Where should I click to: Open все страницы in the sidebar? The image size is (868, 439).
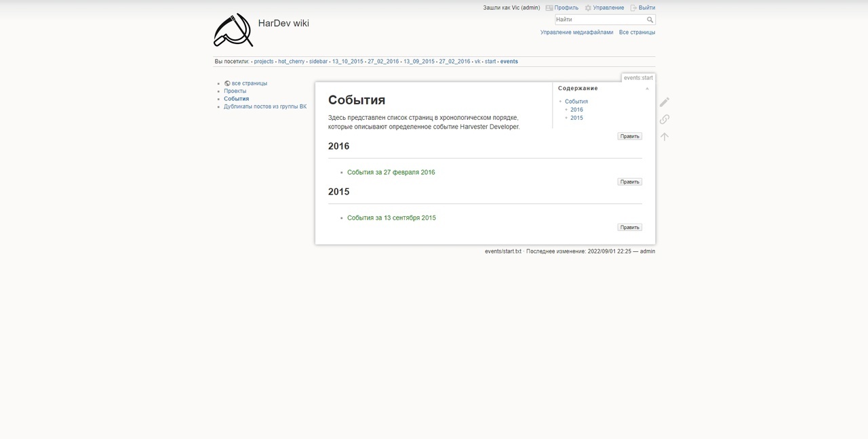click(x=250, y=83)
